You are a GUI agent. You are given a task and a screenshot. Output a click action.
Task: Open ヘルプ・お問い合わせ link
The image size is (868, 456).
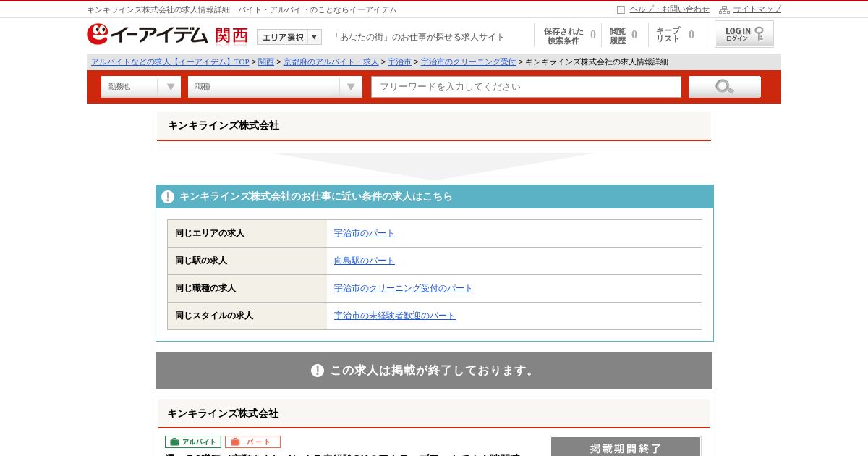pos(669,9)
